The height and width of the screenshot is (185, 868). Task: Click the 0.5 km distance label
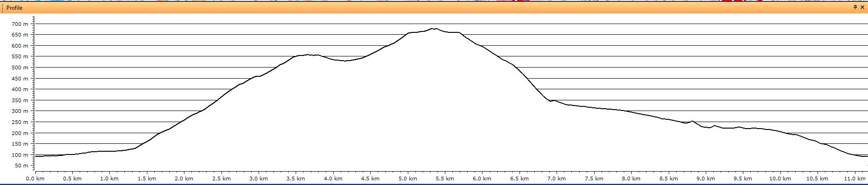(x=72, y=179)
